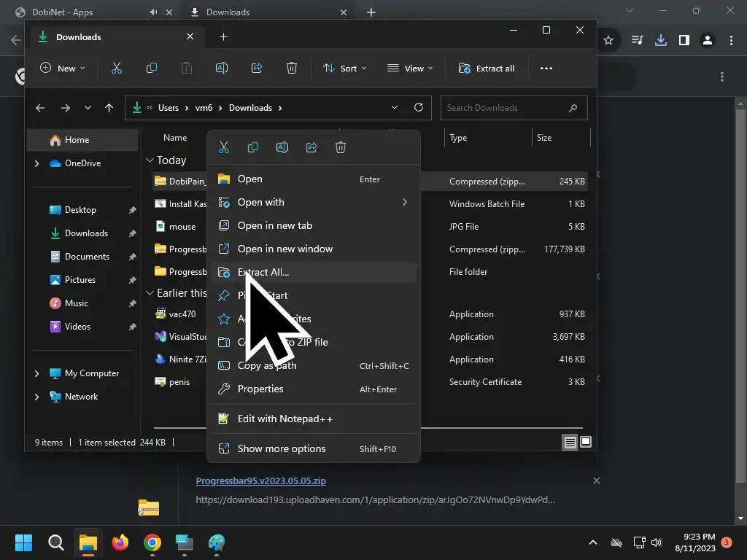
Task: Open the View dropdown
Action: (410, 68)
